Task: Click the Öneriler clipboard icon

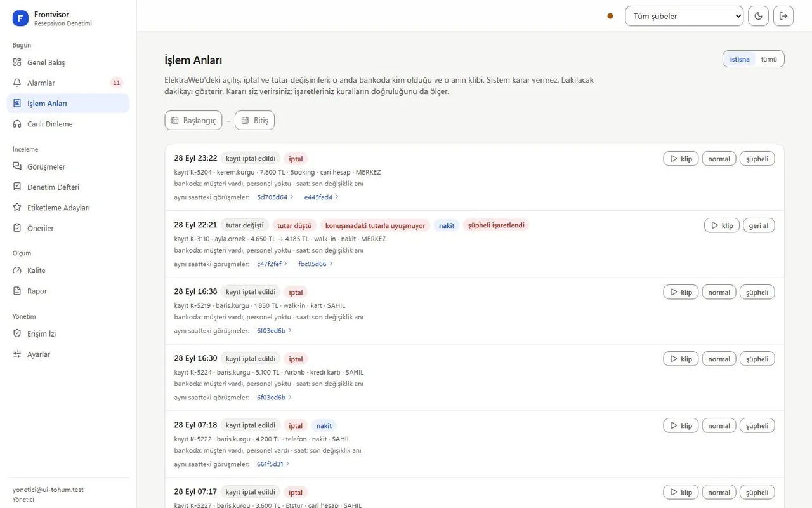Action: [17, 228]
